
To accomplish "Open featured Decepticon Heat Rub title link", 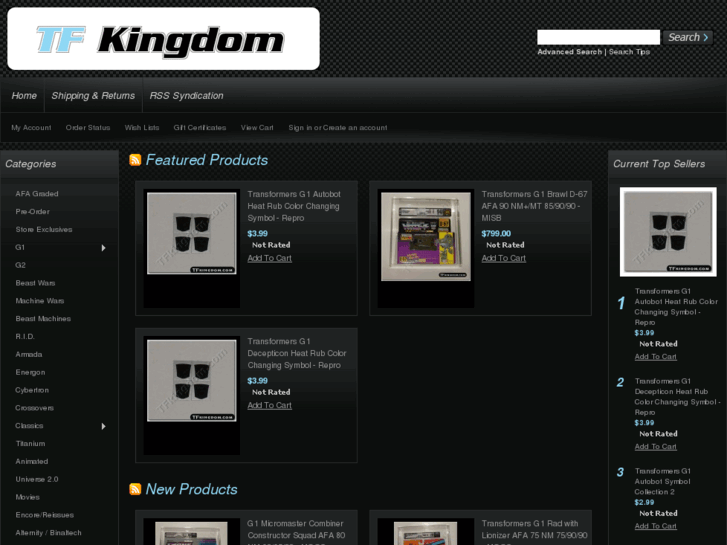I will tap(297, 353).
